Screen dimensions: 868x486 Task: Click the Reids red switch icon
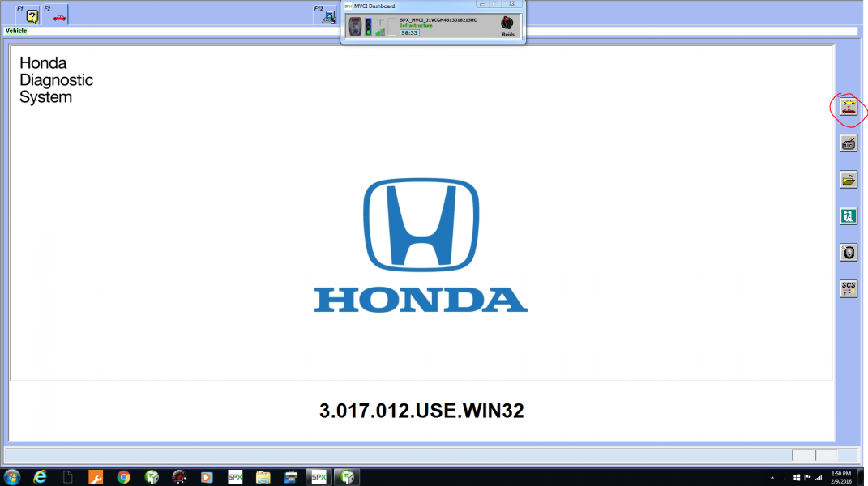(507, 23)
